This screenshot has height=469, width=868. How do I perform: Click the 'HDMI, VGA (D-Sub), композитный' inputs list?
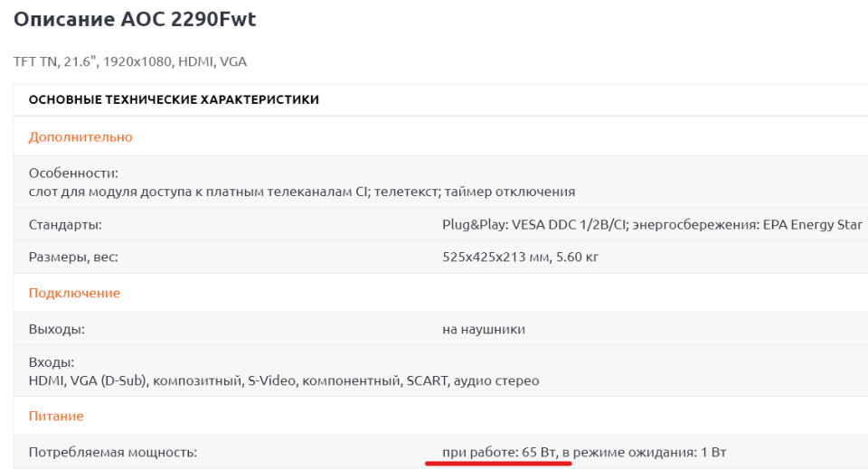[284, 380]
